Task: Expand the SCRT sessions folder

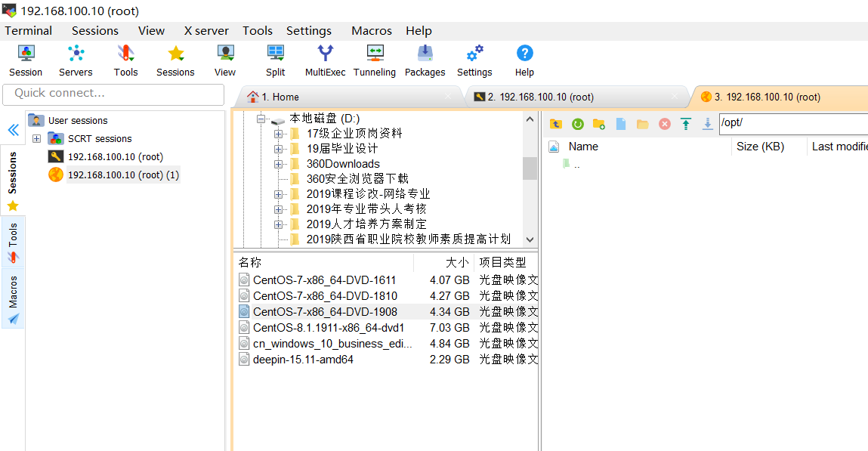Action: 36,138
